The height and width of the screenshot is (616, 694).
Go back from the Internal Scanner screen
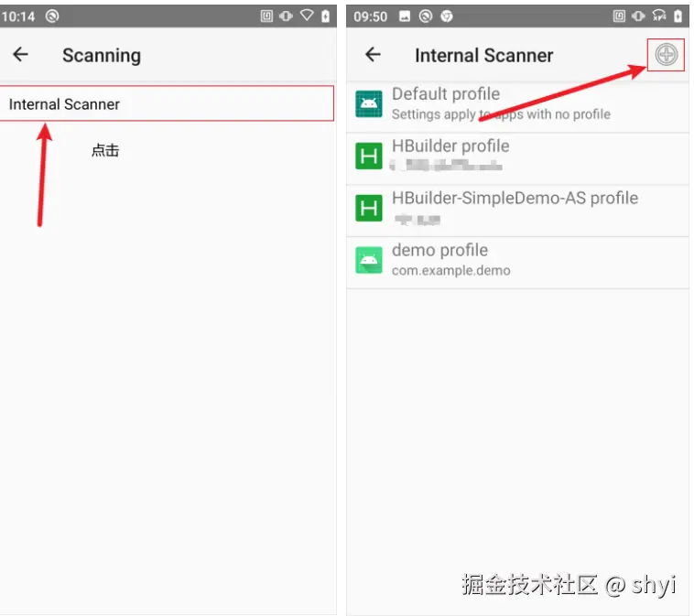click(x=373, y=54)
